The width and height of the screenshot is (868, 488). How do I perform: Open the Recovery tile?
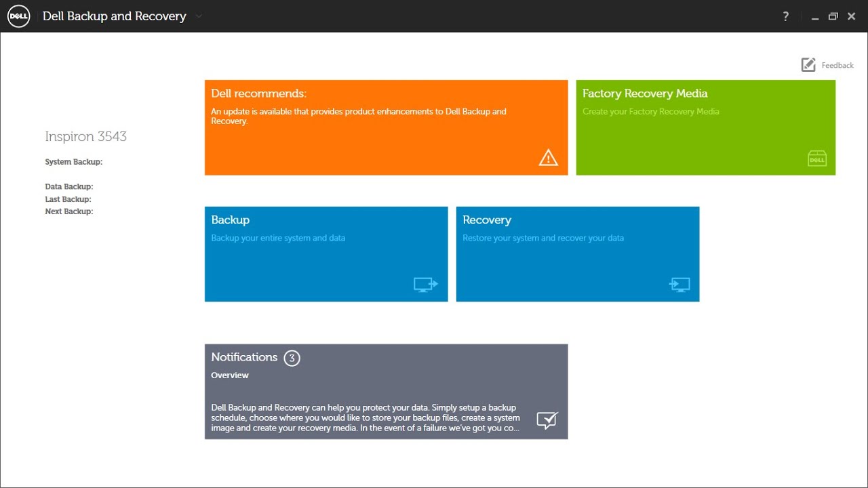tap(578, 254)
